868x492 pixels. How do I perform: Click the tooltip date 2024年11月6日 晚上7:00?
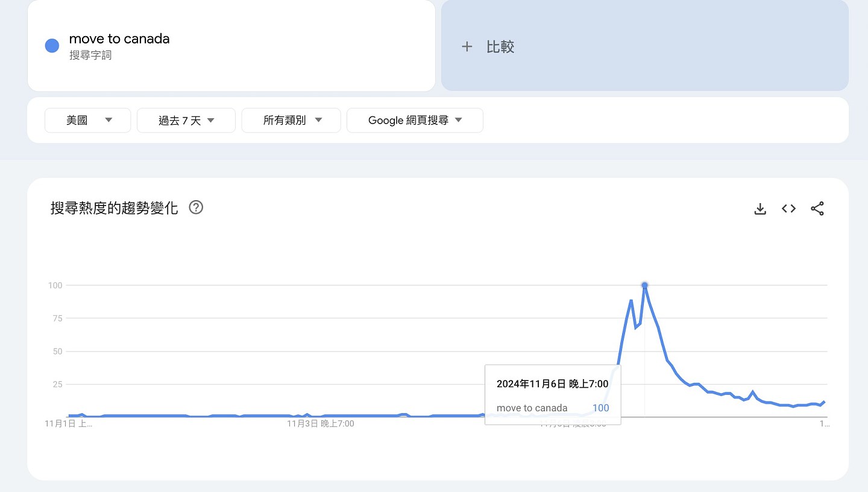point(552,383)
